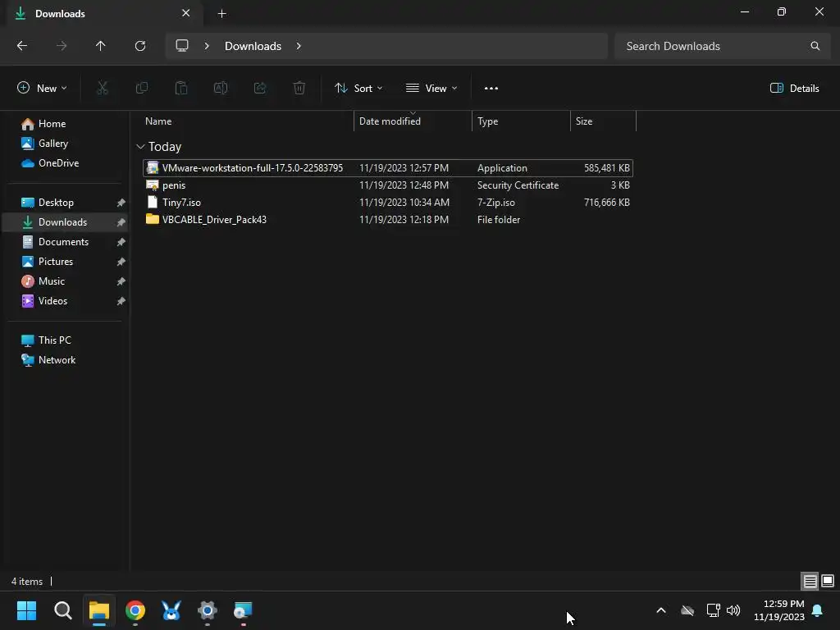840x630 pixels.
Task: Sort by Type column header
Action: 521,121
